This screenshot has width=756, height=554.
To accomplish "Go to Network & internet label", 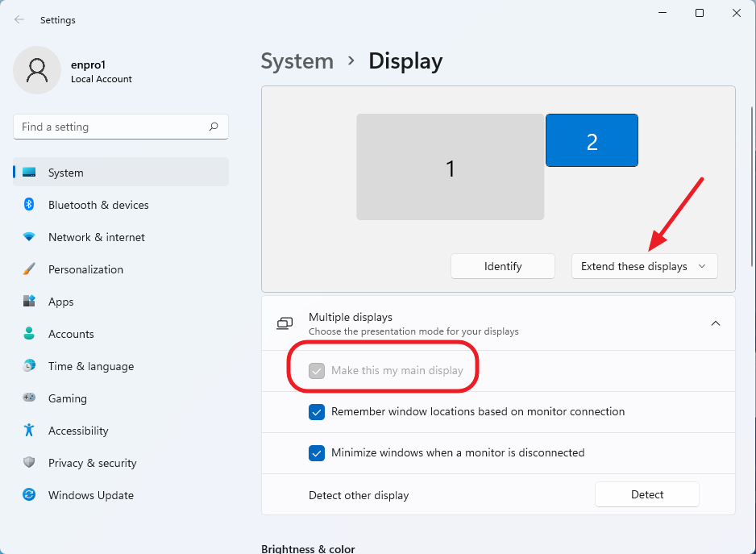I will point(97,237).
